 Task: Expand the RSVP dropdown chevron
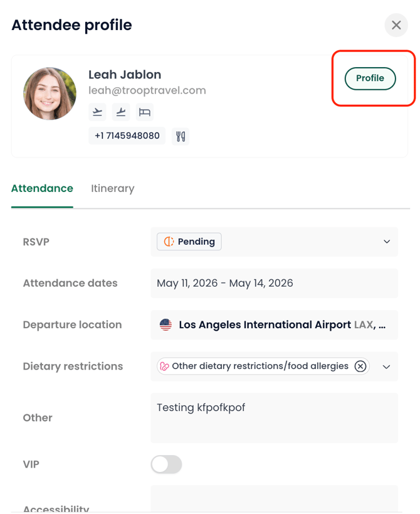click(x=387, y=242)
